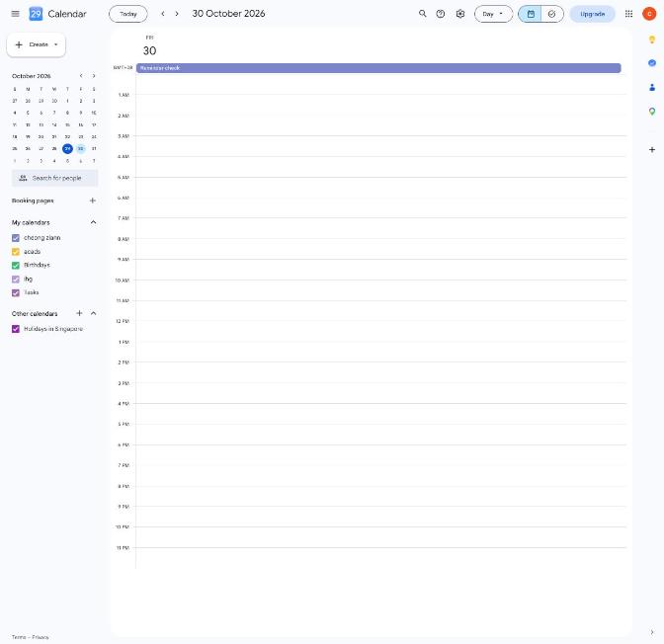Click the day header number 30
The image size is (664, 644).
(x=149, y=50)
